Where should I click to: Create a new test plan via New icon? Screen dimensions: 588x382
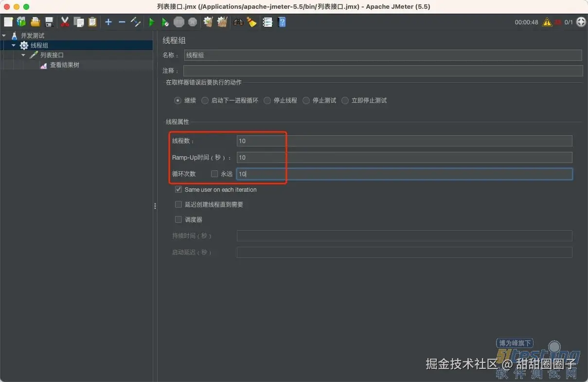[x=8, y=22]
